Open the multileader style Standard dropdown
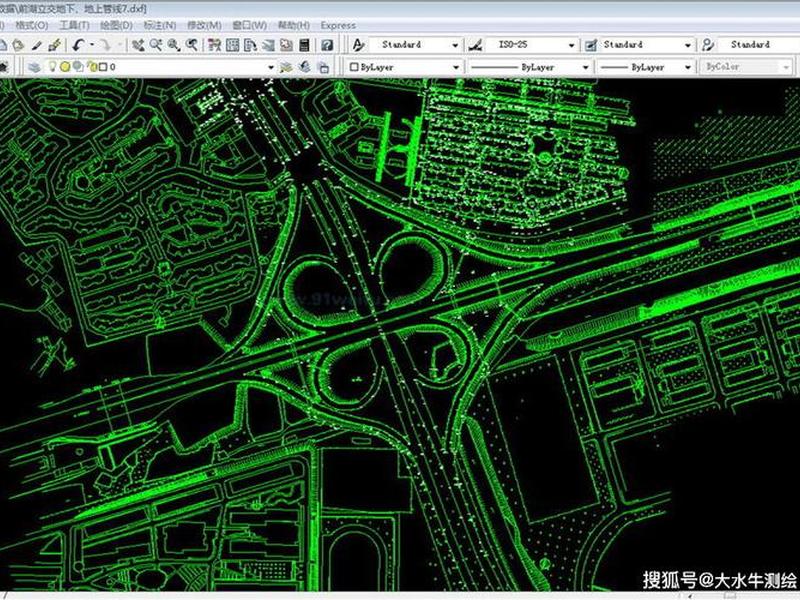This screenshot has height=600, width=800. [758, 45]
